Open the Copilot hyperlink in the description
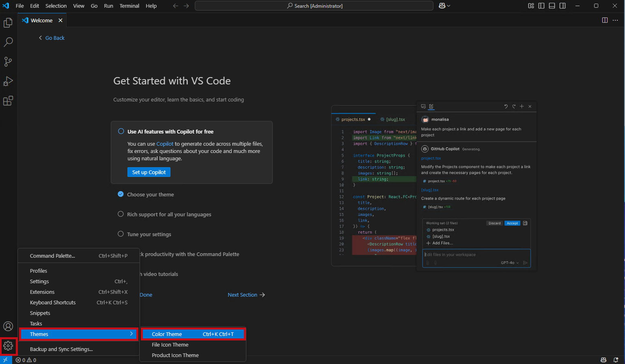 pos(165,144)
